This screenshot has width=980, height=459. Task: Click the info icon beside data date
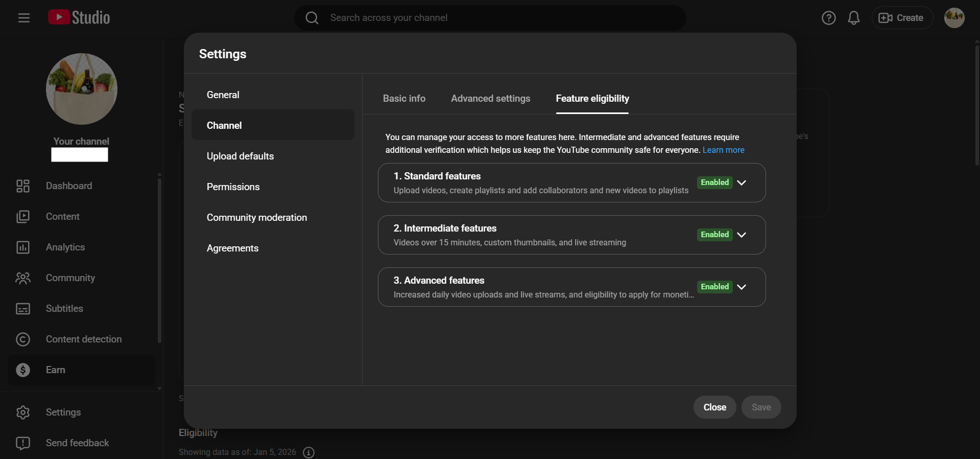tap(308, 452)
